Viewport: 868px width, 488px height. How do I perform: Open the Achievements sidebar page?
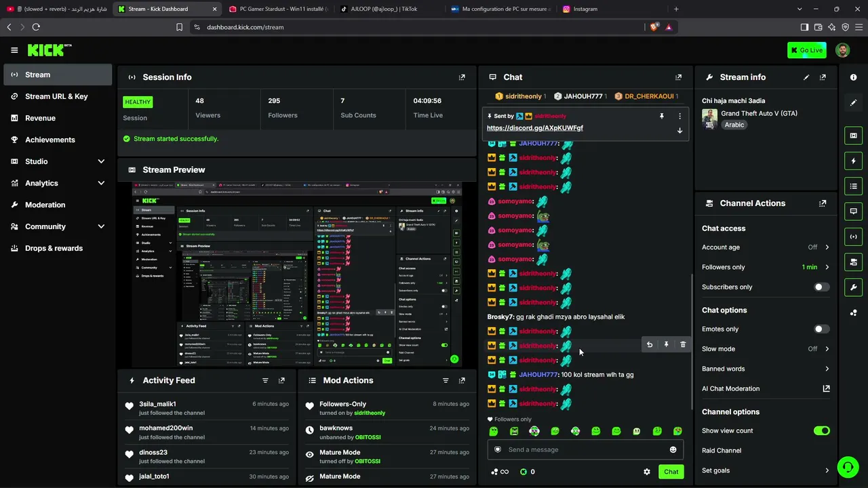[58, 140]
